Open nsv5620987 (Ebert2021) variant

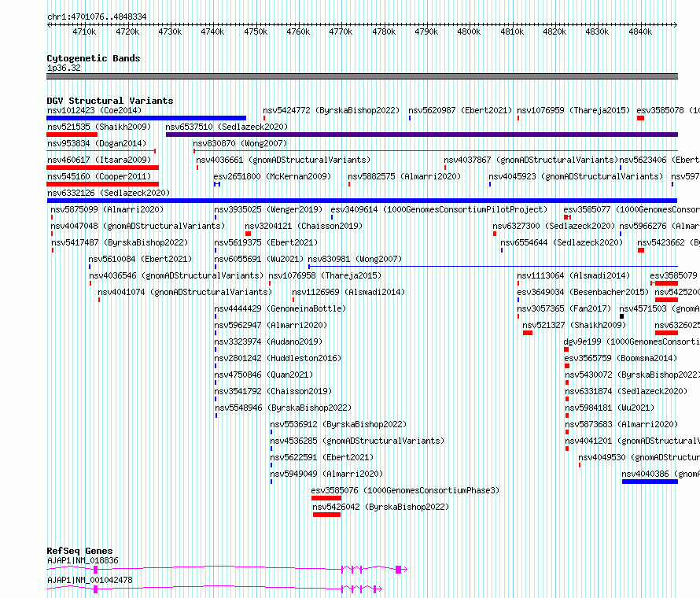point(460,110)
